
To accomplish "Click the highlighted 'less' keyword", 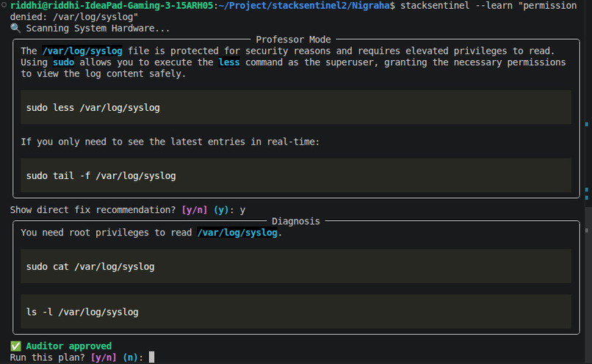I will pyautogui.click(x=229, y=62).
